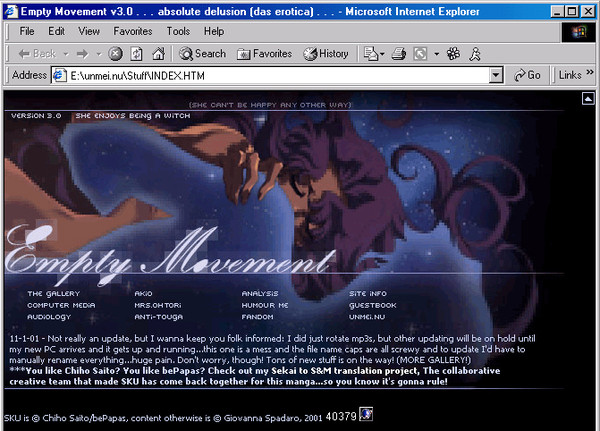This screenshot has width=600, height=431.
Task: Follow the Mrs.Ohtori link
Action: tap(158, 305)
